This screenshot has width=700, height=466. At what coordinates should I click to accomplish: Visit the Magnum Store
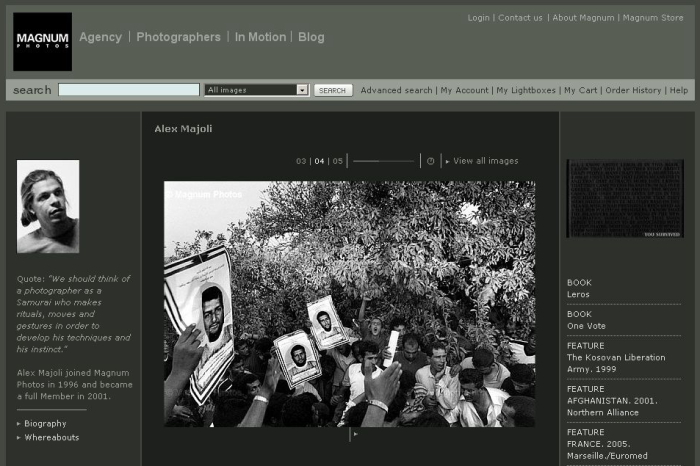(x=653, y=18)
